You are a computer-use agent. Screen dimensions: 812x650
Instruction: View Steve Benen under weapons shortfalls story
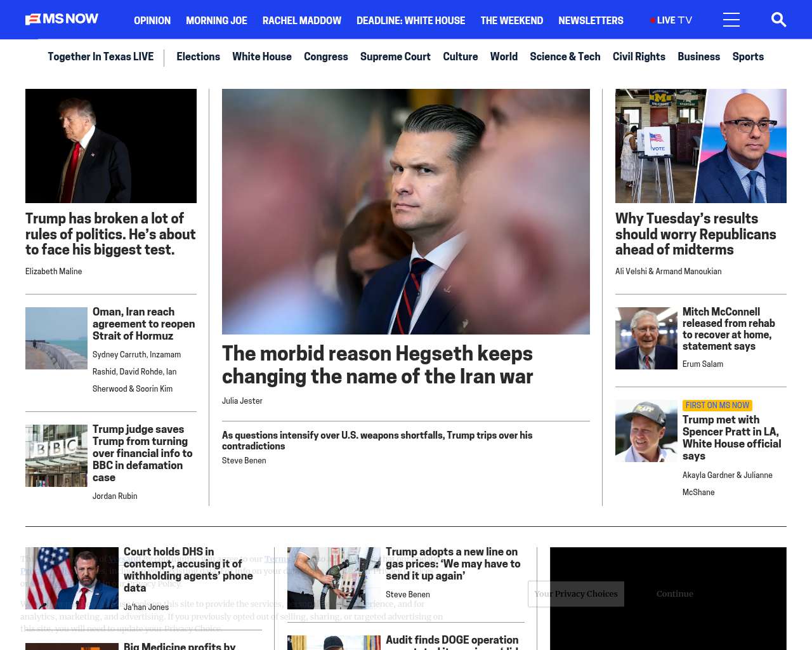point(244,460)
